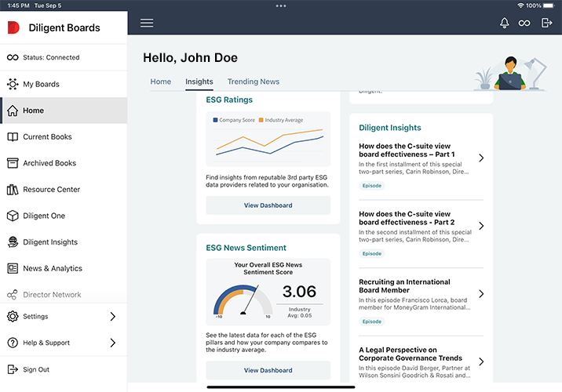Launch Diligent One from sidebar
This screenshot has width=562, height=392.
44,216
